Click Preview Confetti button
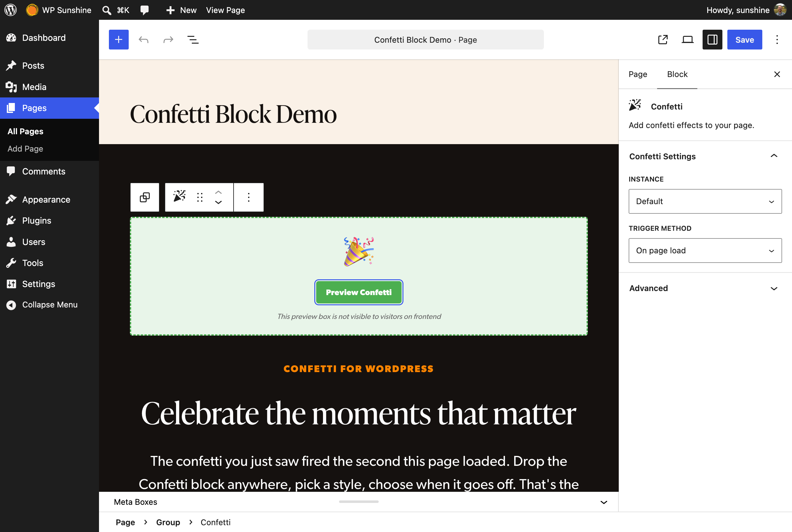 359,292
